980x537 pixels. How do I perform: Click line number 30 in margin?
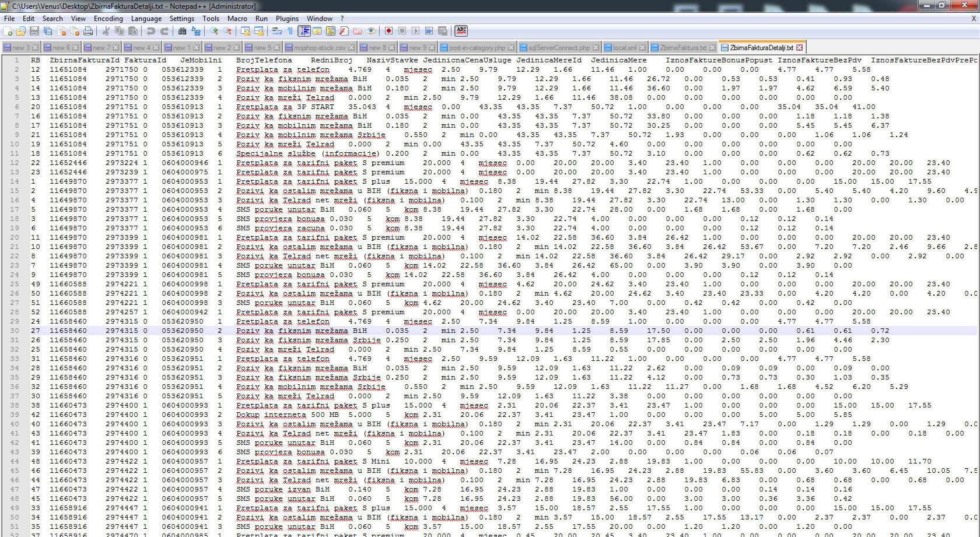coord(15,331)
